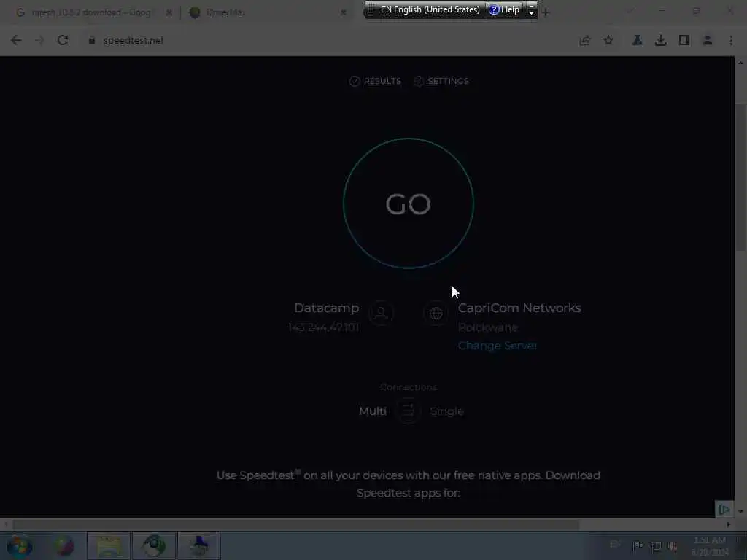Image resolution: width=747 pixels, height=560 pixels.
Task: Click the scroll down arrow of vertical scrollbar
Action: coord(740,512)
